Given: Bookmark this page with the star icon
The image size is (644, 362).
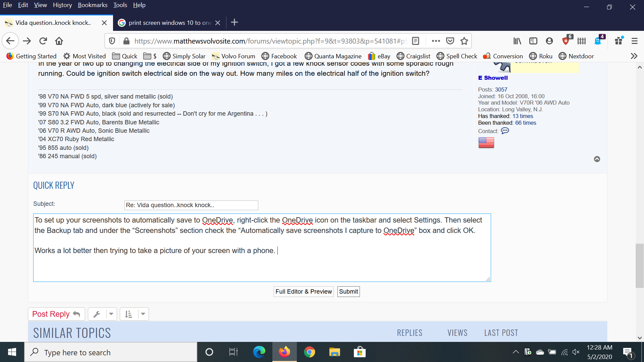Looking at the screenshot, I should point(464,41).
